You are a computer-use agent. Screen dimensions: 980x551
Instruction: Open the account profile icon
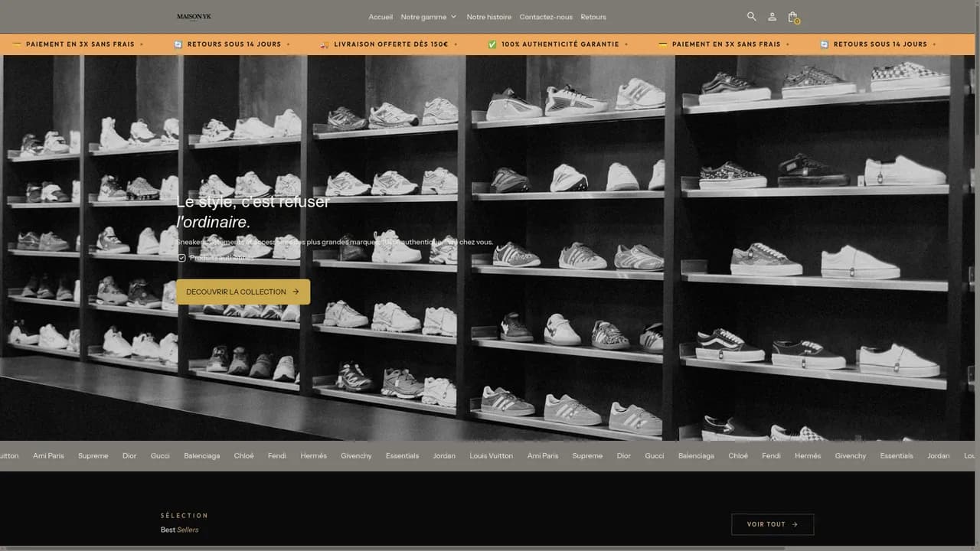pyautogui.click(x=772, y=16)
